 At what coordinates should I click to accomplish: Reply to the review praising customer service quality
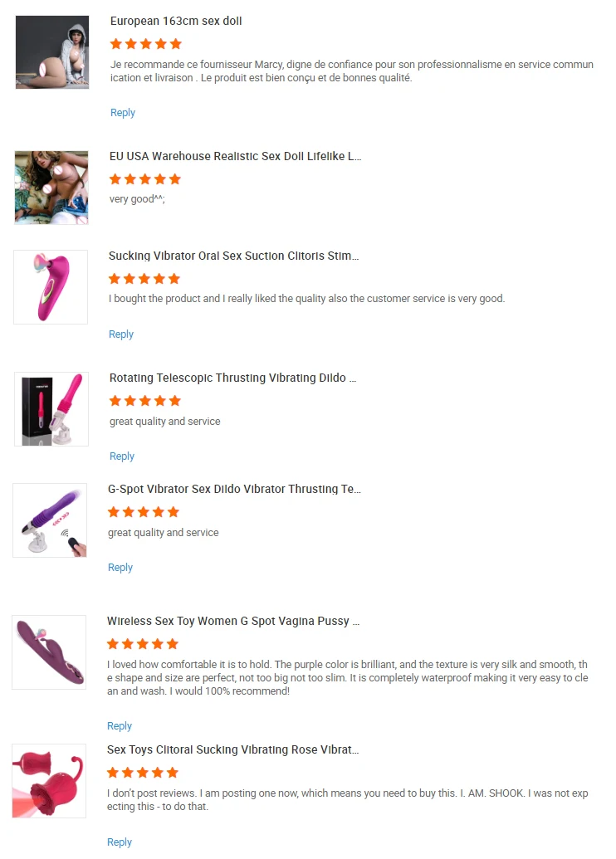121,334
